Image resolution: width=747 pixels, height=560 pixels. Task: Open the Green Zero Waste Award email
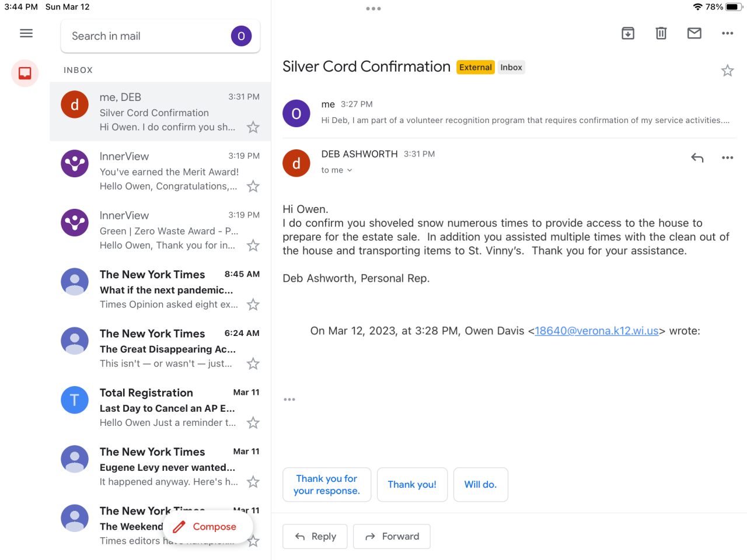[168, 230]
